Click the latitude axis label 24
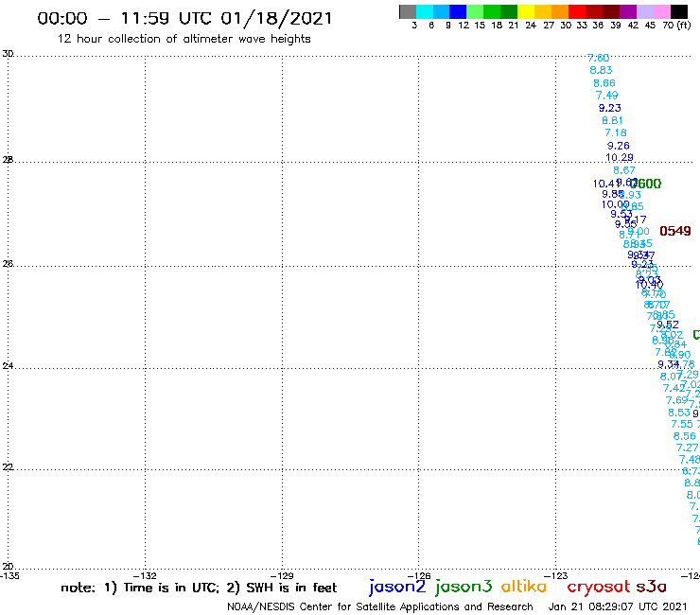Screen dimensions: 700x615 coord(8,366)
